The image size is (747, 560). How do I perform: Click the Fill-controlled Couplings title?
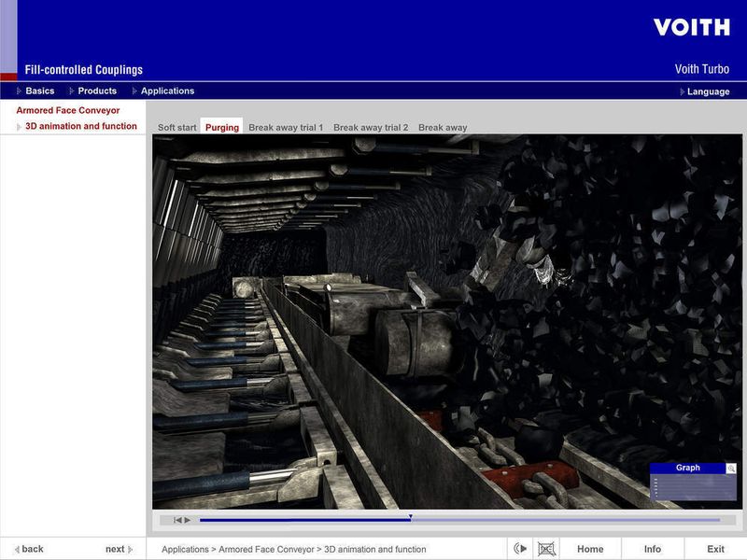[84, 69]
